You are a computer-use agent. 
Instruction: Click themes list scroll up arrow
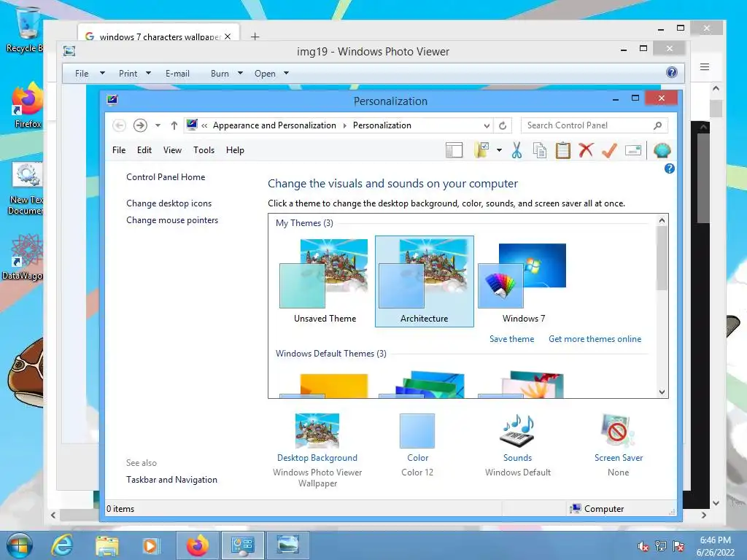pyautogui.click(x=662, y=220)
